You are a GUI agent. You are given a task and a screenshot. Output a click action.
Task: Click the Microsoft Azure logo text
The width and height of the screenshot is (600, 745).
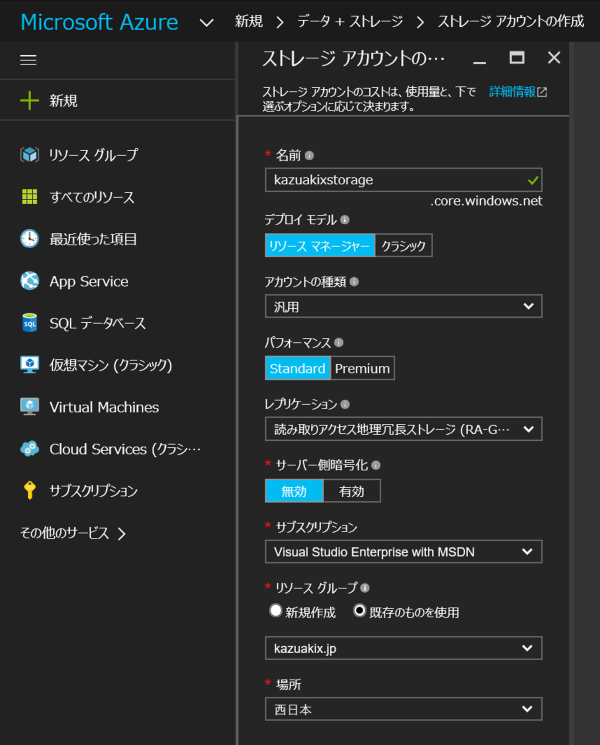99,22
